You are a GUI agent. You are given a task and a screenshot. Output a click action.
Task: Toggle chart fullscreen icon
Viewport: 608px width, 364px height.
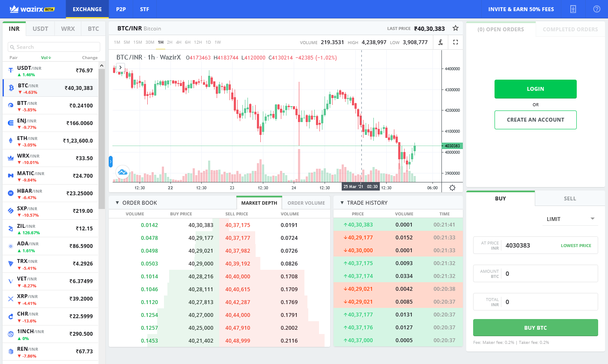pos(456,42)
